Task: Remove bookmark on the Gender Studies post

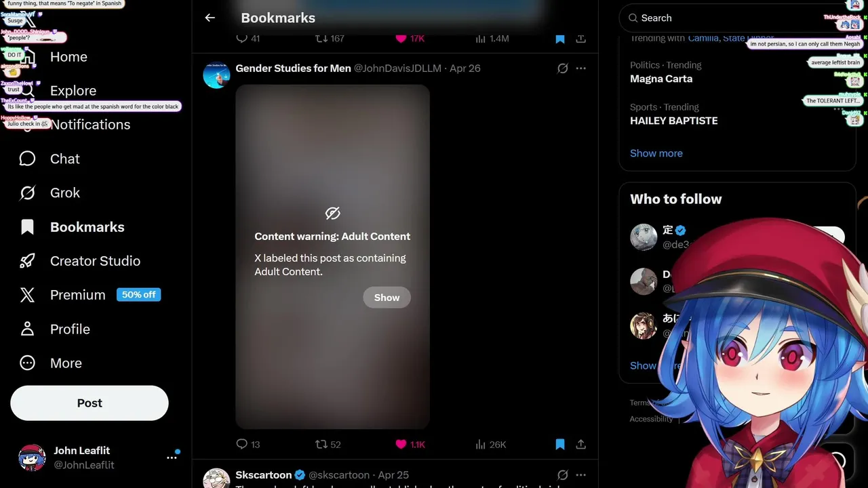Action: [x=560, y=444]
